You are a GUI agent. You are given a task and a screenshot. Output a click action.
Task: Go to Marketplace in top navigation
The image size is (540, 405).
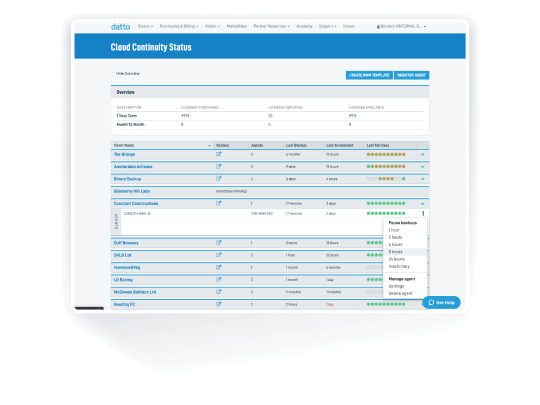(237, 26)
